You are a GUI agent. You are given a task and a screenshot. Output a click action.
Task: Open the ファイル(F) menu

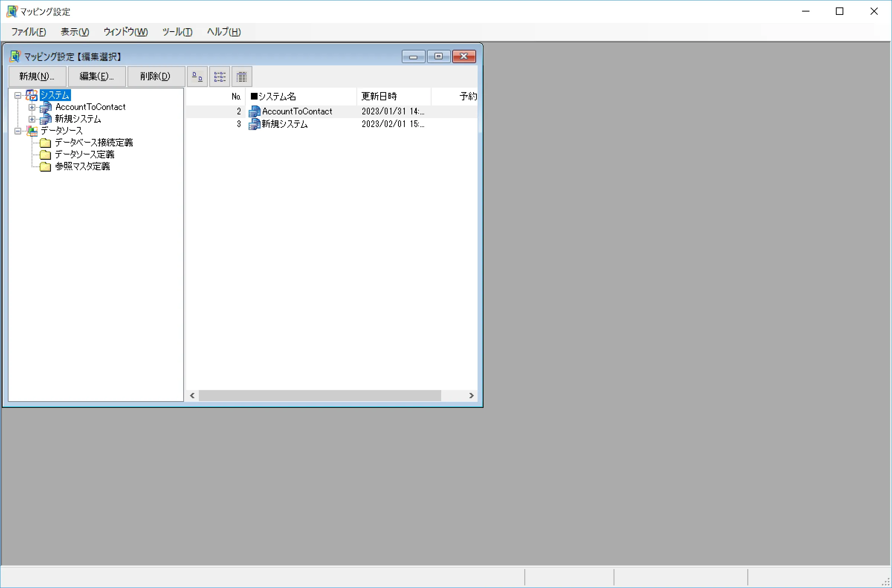point(29,32)
